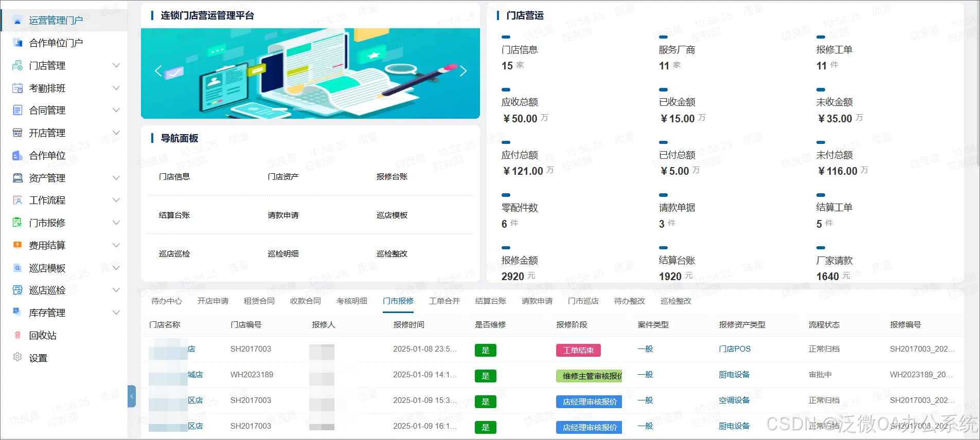Click 空调设备 asset type link
Image resolution: width=980 pixels, height=440 pixels.
tap(734, 400)
